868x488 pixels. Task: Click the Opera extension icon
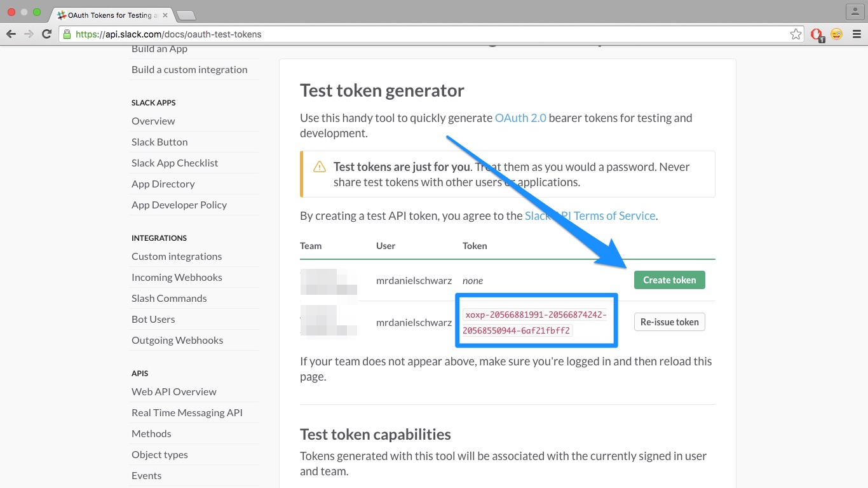(x=817, y=34)
